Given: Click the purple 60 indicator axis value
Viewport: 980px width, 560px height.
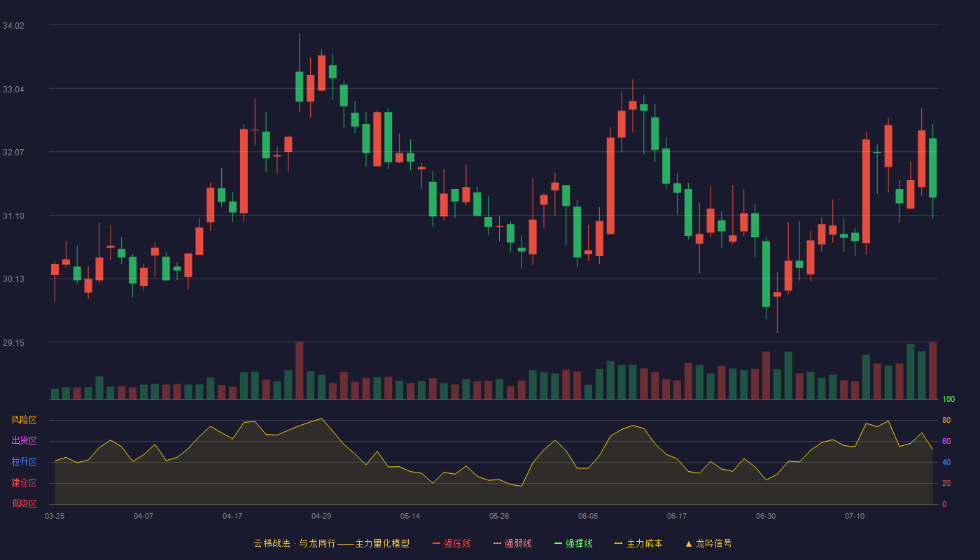Looking at the screenshot, I should click(946, 441).
